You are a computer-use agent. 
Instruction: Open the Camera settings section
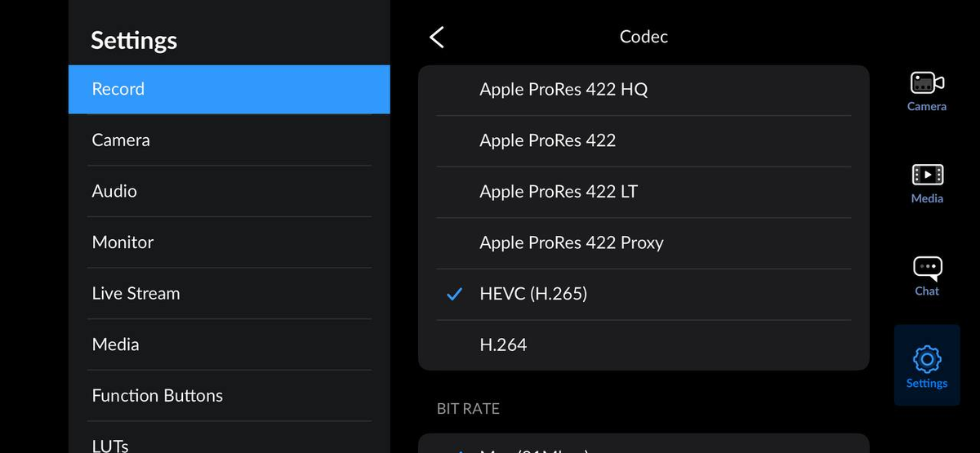(229, 140)
